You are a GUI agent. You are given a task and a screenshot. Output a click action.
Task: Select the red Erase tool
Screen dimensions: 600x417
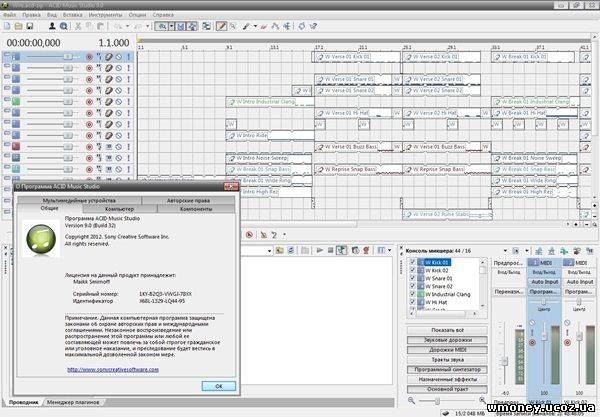click(x=264, y=26)
